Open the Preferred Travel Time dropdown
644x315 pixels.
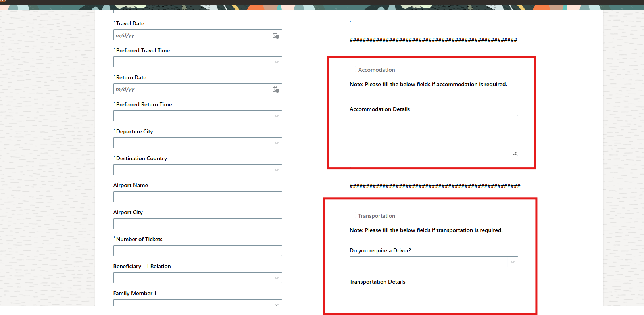click(x=198, y=62)
